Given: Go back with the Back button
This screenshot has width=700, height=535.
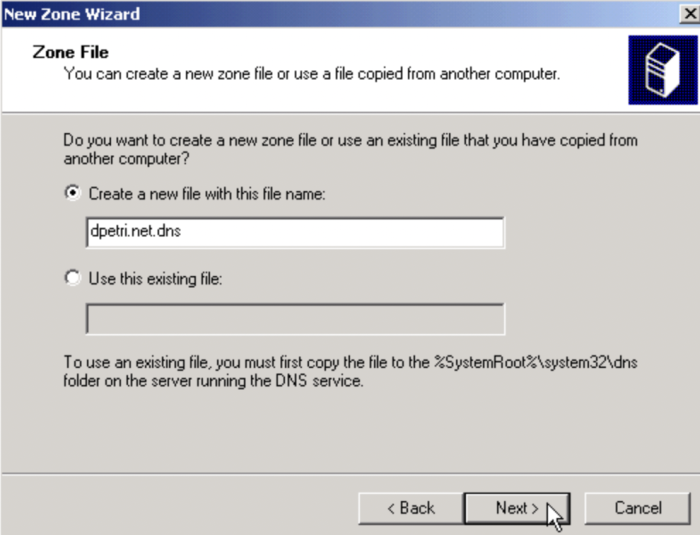Looking at the screenshot, I should [x=410, y=508].
